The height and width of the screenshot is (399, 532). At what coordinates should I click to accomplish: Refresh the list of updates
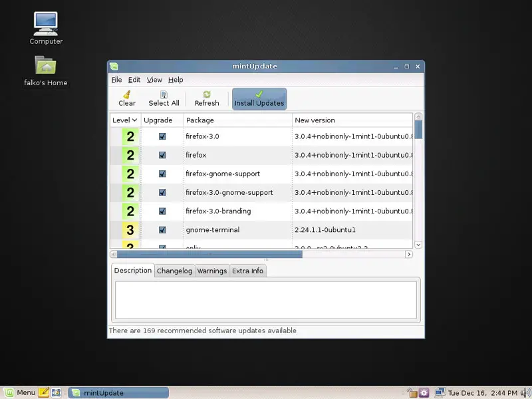[x=207, y=98]
